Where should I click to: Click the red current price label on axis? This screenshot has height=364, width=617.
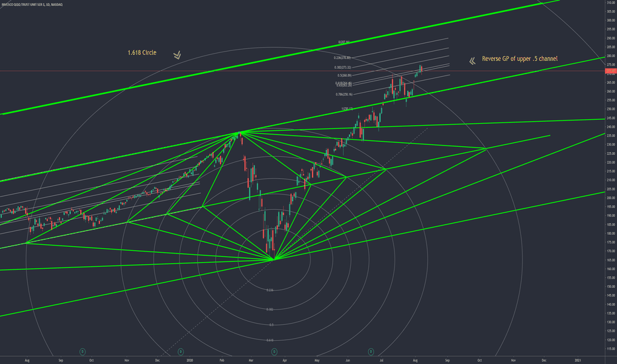610,71
